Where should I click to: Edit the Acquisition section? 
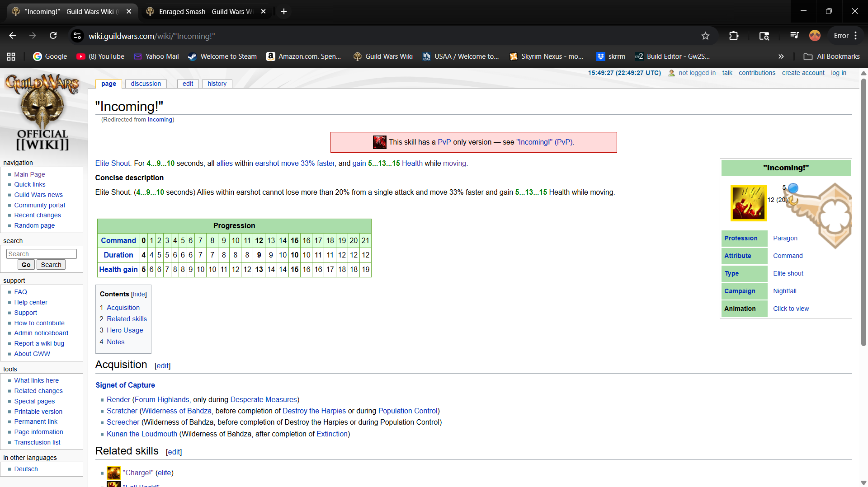pos(163,366)
